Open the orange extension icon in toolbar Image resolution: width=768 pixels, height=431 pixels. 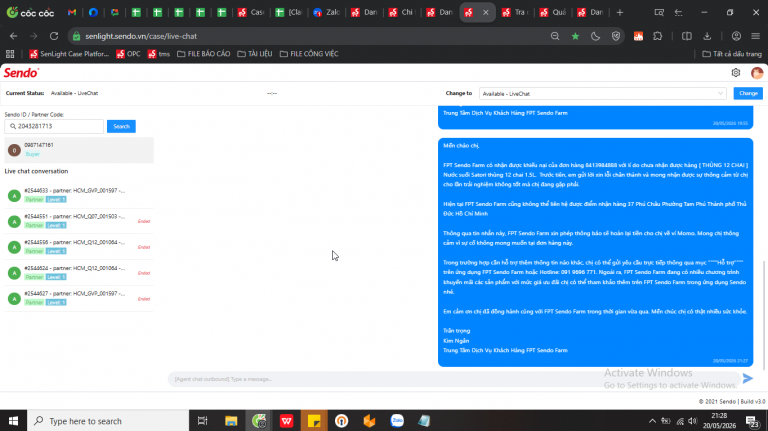pyautogui.click(x=638, y=36)
